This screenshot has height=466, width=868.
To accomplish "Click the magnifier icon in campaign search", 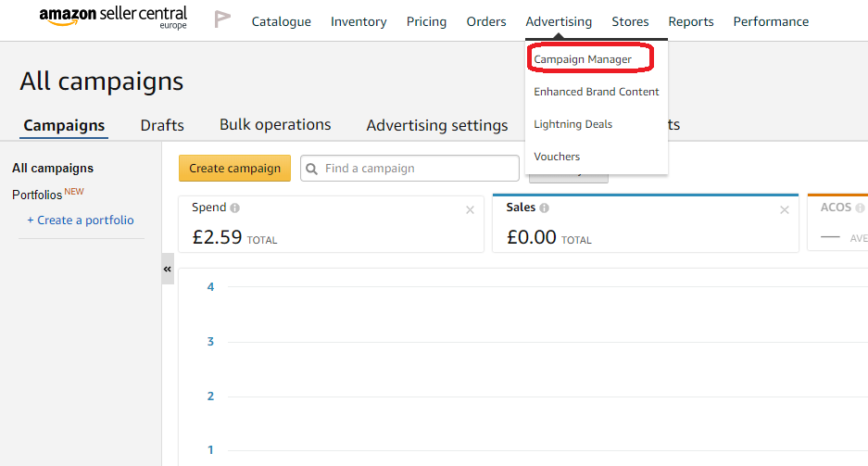I will pyautogui.click(x=311, y=169).
